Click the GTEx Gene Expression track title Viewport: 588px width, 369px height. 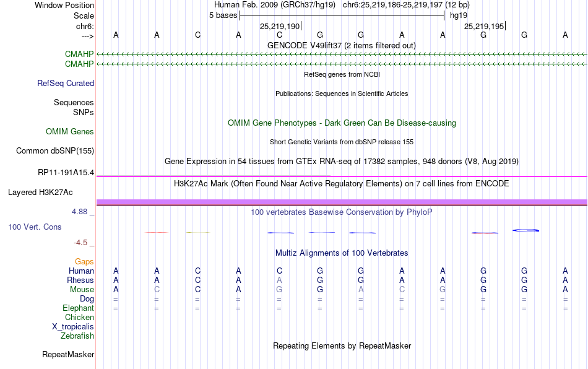[x=342, y=162]
